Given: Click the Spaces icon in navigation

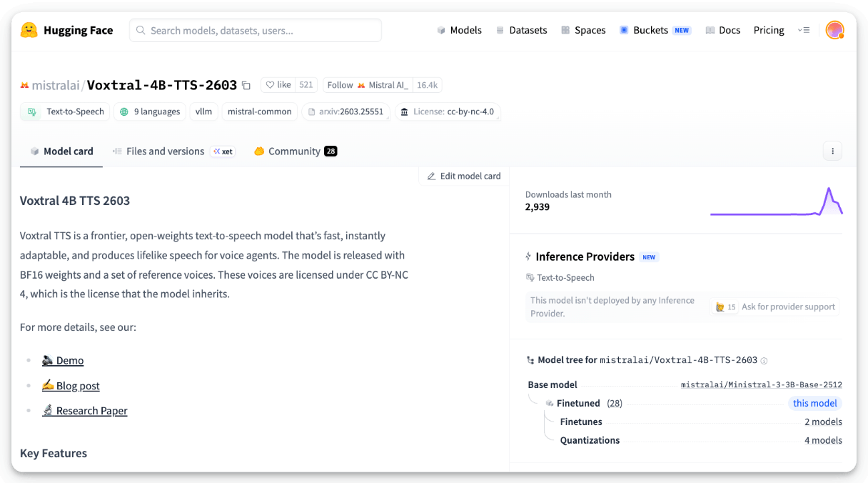Looking at the screenshot, I should (565, 31).
